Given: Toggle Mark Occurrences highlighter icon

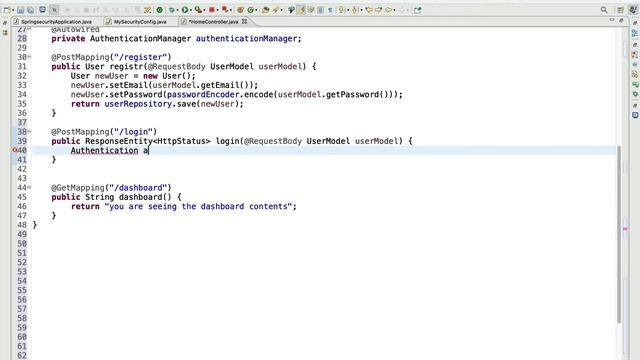Looking at the screenshot, I should pos(301,10).
